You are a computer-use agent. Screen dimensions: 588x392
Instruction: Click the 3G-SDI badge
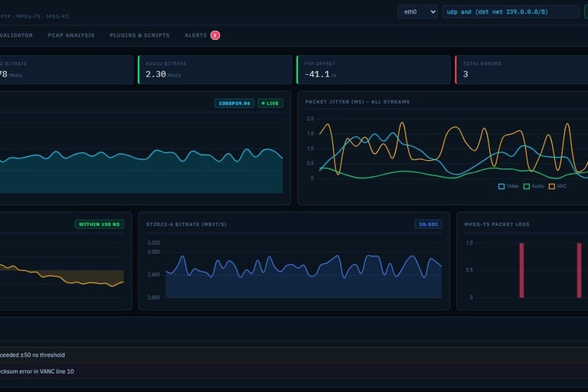pyautogui.click(x=428, y=224)
